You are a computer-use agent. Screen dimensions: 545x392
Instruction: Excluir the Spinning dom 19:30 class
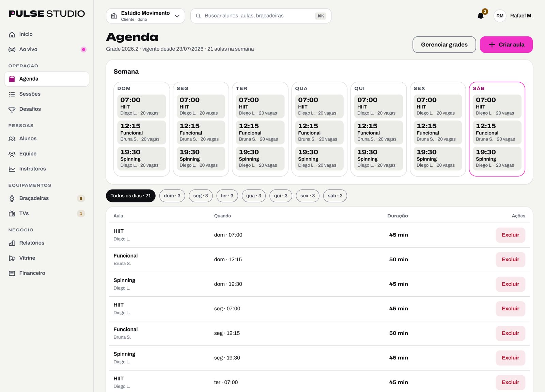coord(510,284)
